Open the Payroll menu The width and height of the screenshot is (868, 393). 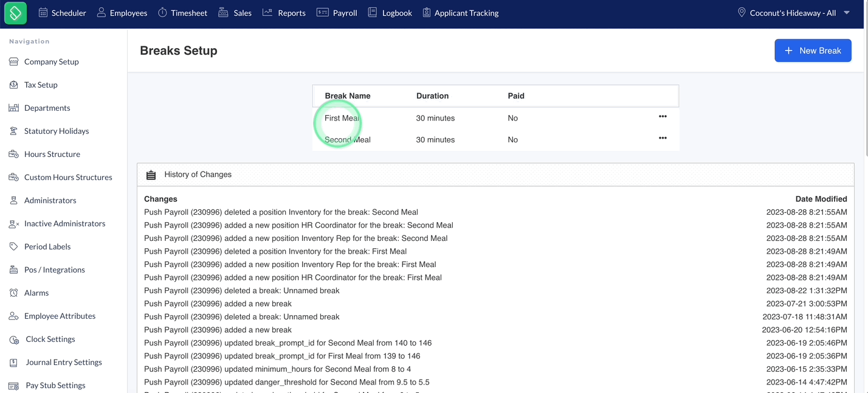(x=337, y=13)
